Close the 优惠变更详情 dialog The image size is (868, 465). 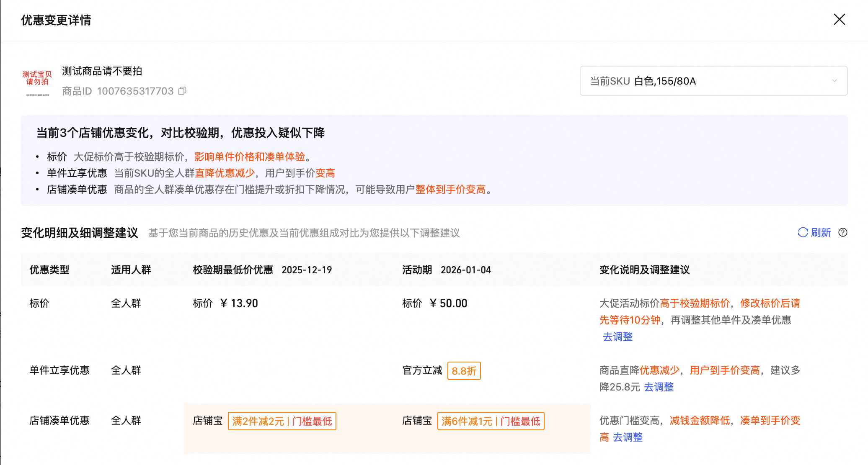tap(839, 19)
